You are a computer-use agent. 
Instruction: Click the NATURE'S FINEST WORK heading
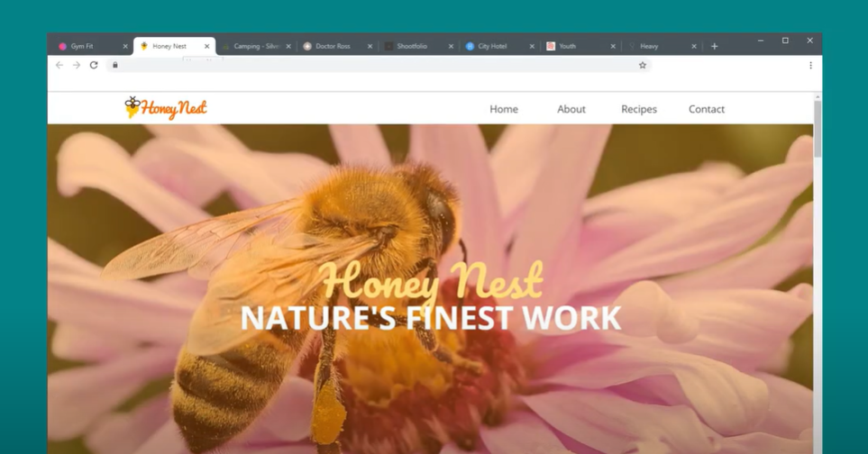(x=431, y=318)
